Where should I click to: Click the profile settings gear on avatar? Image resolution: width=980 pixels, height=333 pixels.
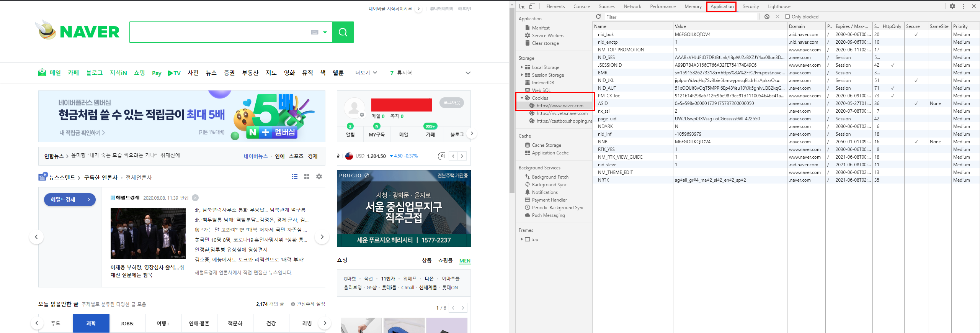362,115
